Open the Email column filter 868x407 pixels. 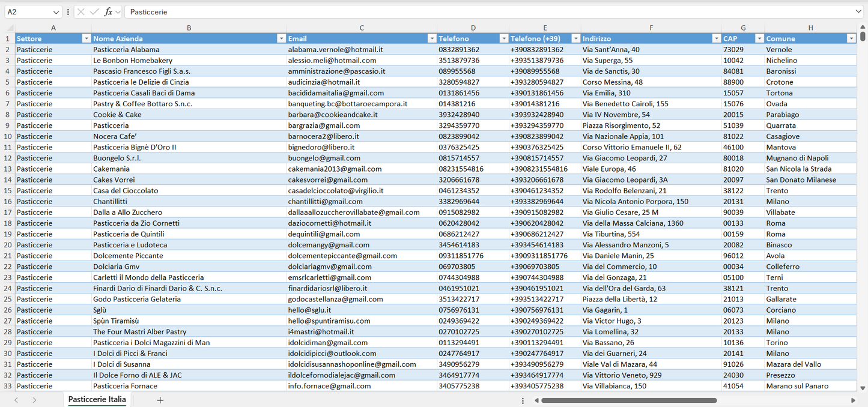coord(431,38)
